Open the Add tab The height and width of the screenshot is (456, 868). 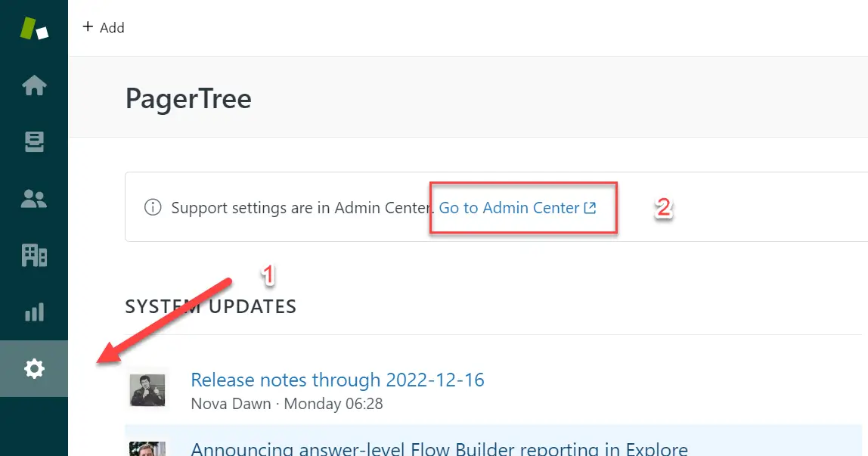pos(104,27)
